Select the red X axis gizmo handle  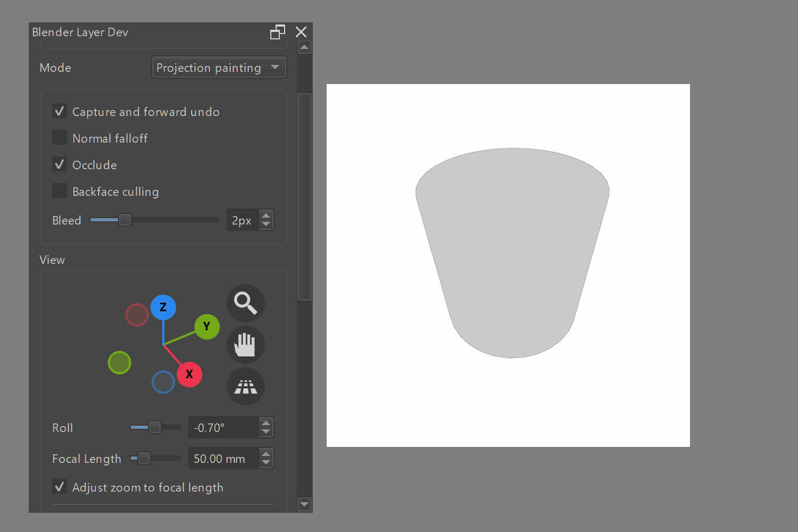coord(189,374)
